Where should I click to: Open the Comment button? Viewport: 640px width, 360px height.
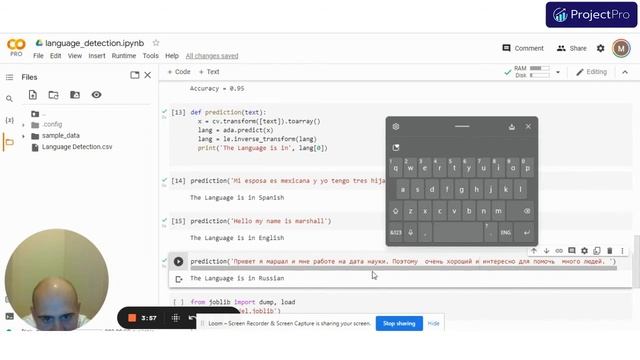coord(523,48)
